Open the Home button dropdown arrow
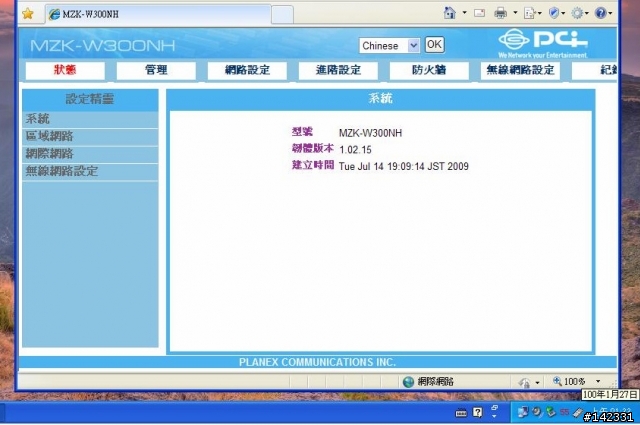The image size is (640, 425). tap(464, 13)
